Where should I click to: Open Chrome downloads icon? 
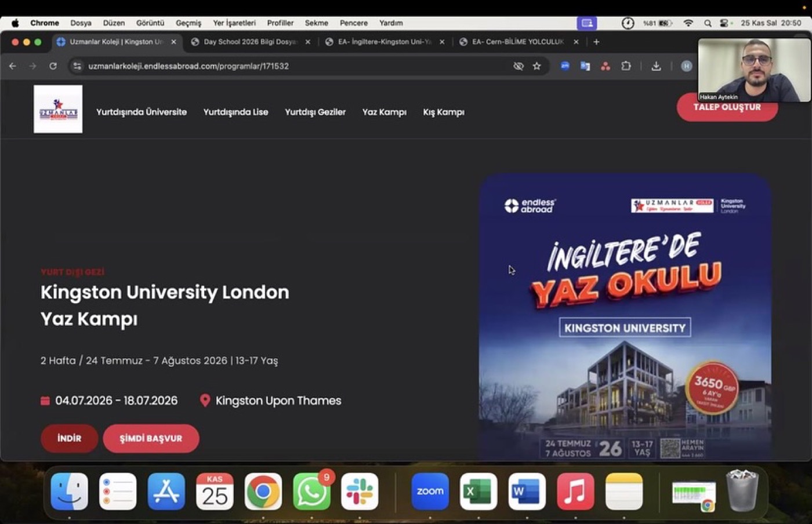pyautogui.click(x=656, y=66)
